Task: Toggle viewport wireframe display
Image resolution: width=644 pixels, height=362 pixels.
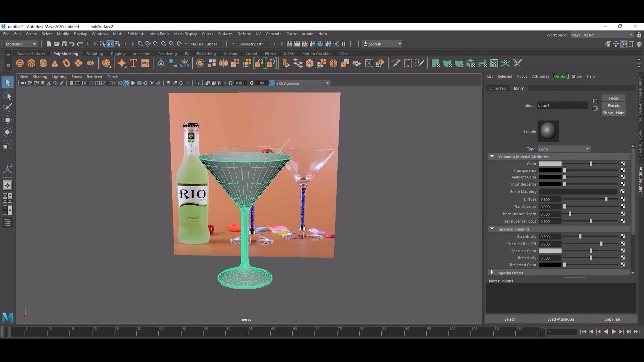Action: tap(120, 83)
